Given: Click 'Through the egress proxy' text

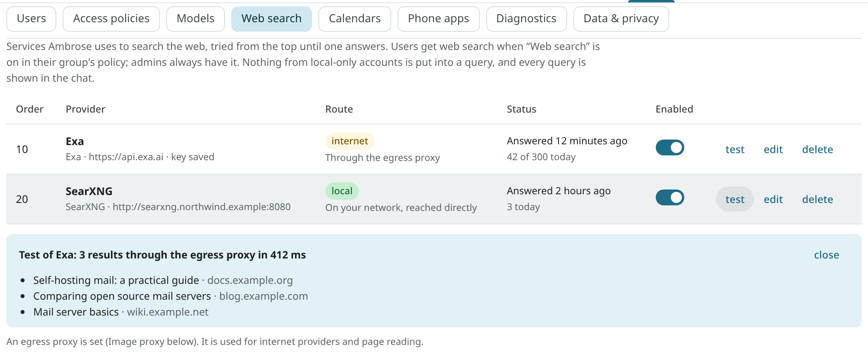Looking at the screenshot, I should 383,158.
